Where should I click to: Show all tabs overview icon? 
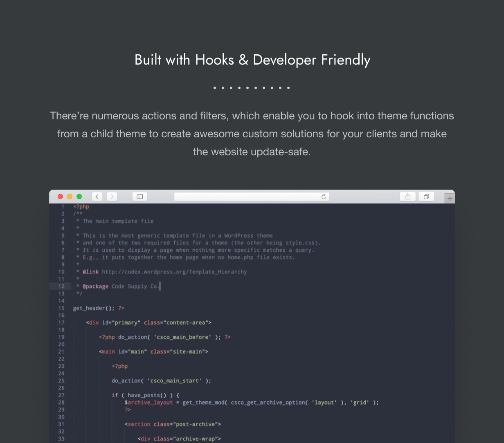click(426, 197)
